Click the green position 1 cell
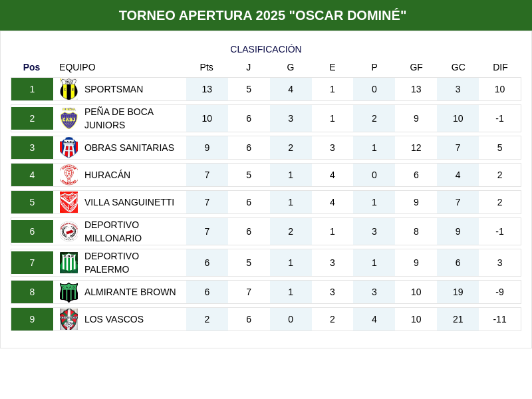This screenshot has width=532, height=399. 32,89
